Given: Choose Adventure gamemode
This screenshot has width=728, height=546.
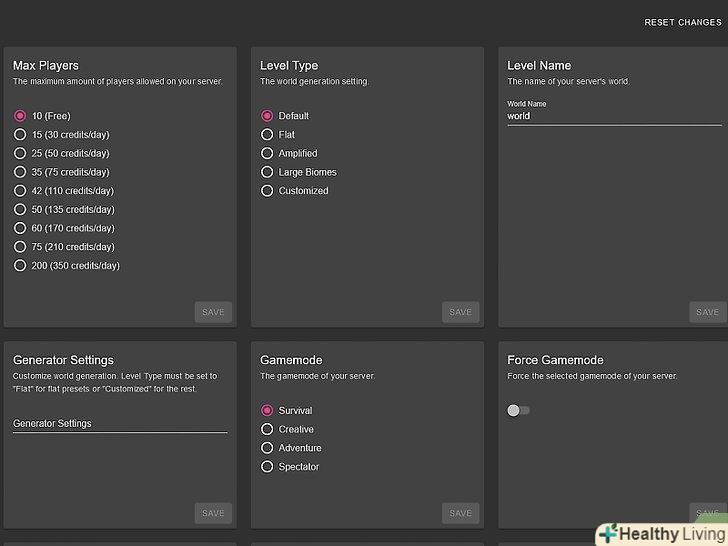Looking at the screenshot, I should (x=267, y=448).
